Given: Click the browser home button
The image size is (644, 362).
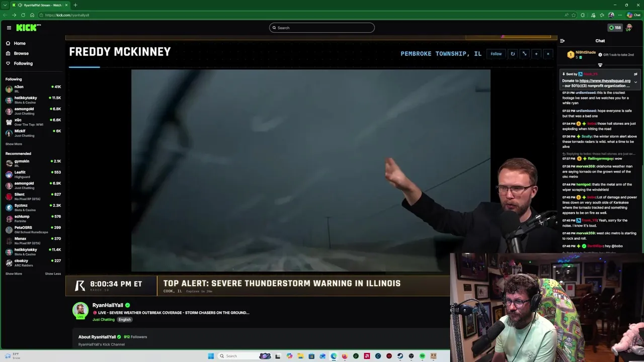Looking at the screenshot, I should pyautogui.click(x=32, y=15).
